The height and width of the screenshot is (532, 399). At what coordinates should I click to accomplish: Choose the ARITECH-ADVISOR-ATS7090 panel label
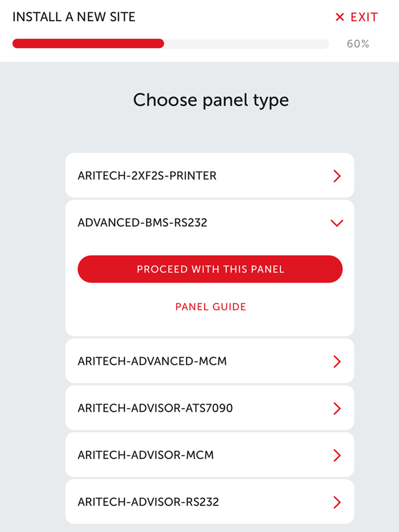(x=155, y=408)
